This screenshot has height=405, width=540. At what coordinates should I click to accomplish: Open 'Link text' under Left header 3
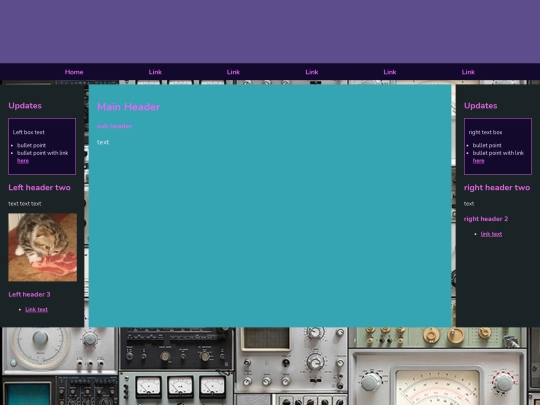(37, 309)
